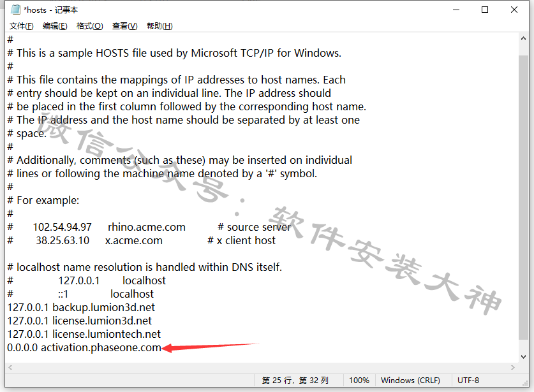This screenshot has height=392, width=534.
Task: Click the vertical scrollbar up arrow
Action: [x=523, y=38]
